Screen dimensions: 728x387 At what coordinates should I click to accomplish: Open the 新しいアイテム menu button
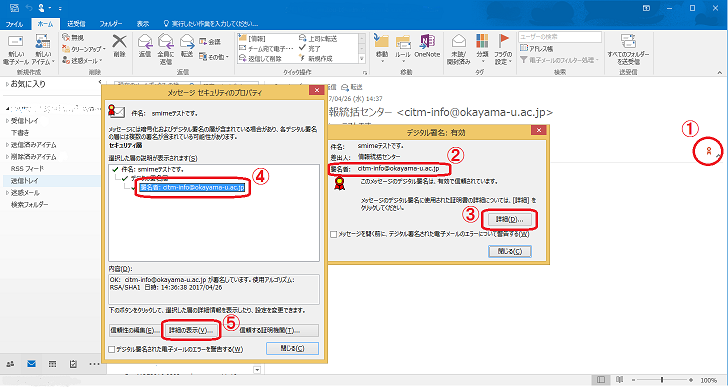(x=43, y=50)
